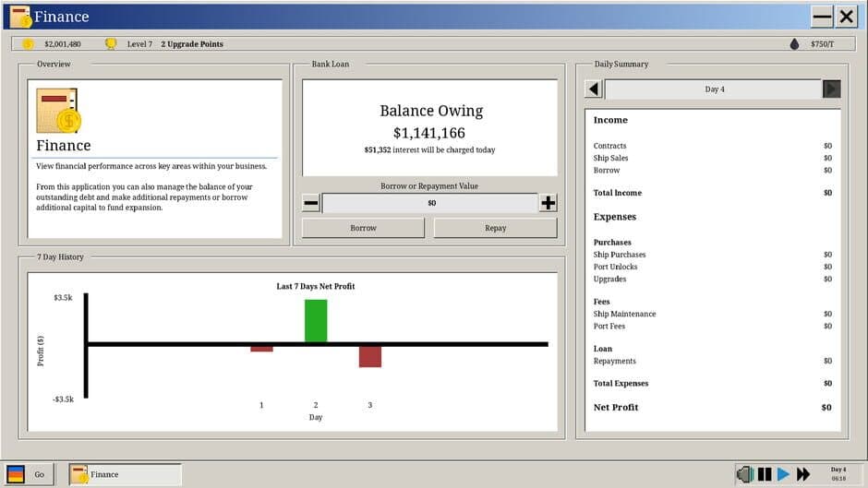Select the Finance taskbar item
868x488 pixels.
tap(125, 474)
